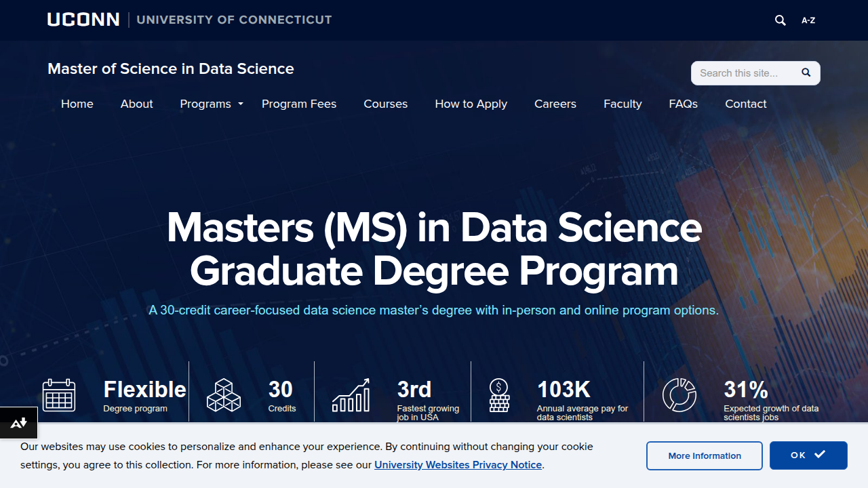
Task: Open the accessibility download widget icon
Action: pyautogui.click(x=19, y=423)
